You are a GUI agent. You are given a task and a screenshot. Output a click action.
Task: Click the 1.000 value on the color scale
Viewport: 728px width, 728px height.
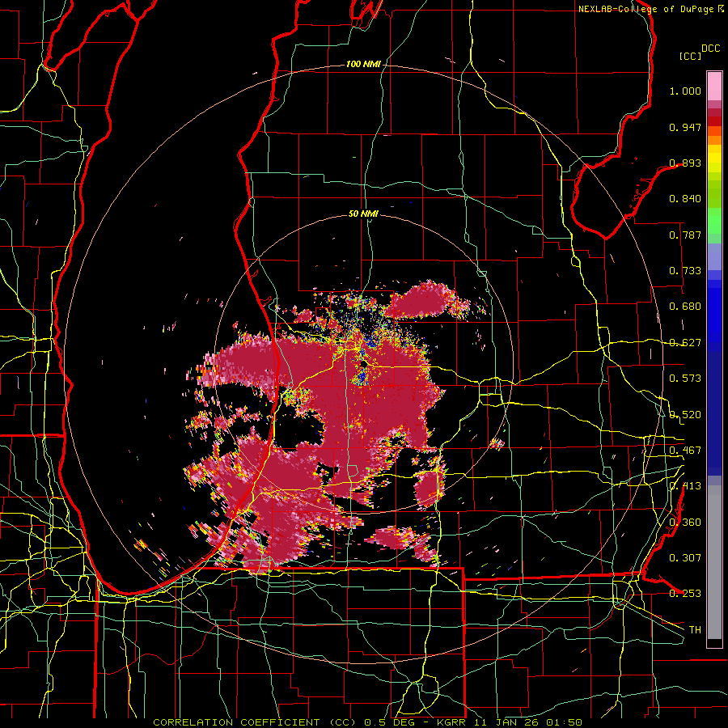click(685, 91)
